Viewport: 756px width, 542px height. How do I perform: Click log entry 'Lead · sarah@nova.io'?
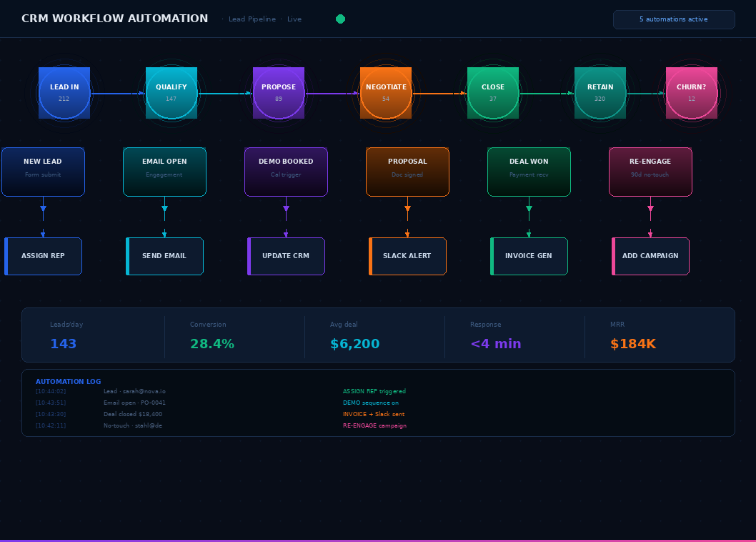tap(134, 391)
